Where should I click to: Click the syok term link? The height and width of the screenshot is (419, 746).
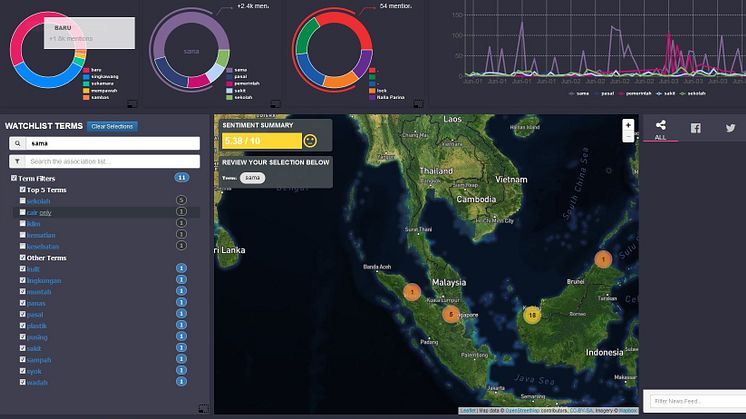pyautogui.click(x=34, y=371)
